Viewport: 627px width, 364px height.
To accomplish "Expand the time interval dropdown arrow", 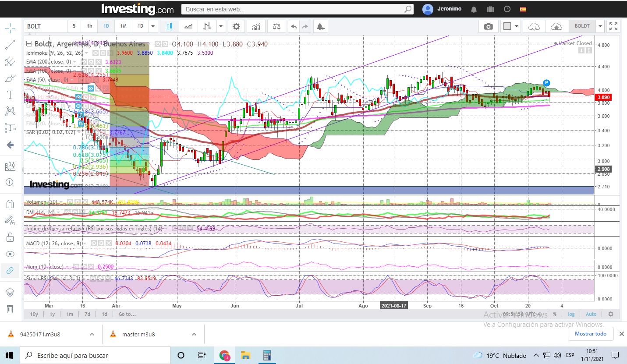I will pyautogui.click(x=153, y=26).
